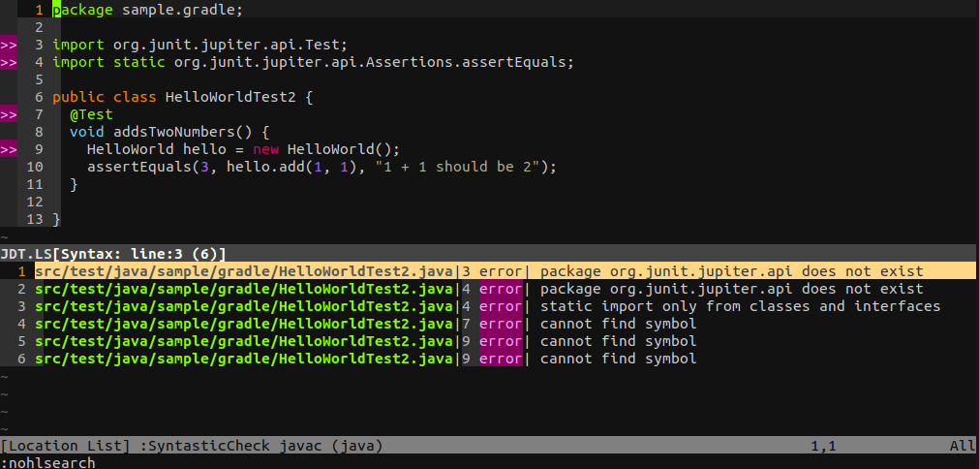The image size is (980, 469).
Task: Click the import static assertEquals line
Action: click(313, 63)
